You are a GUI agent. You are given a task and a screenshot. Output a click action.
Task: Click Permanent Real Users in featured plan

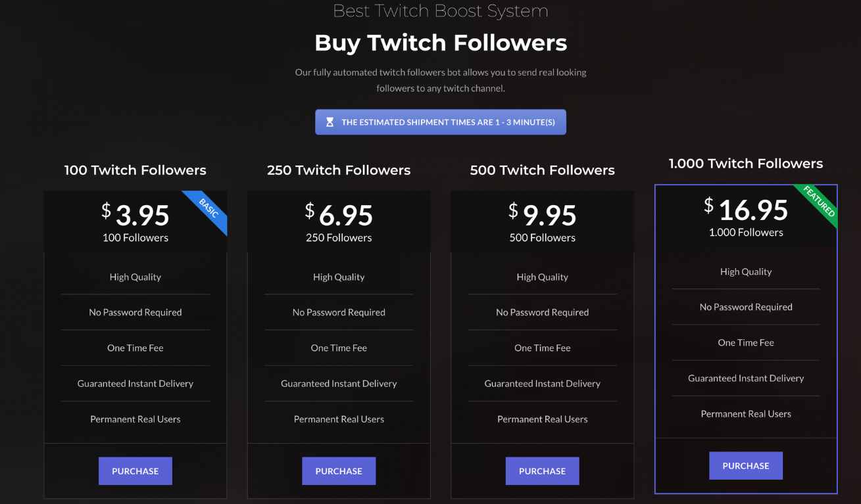[x=746, y=414]
